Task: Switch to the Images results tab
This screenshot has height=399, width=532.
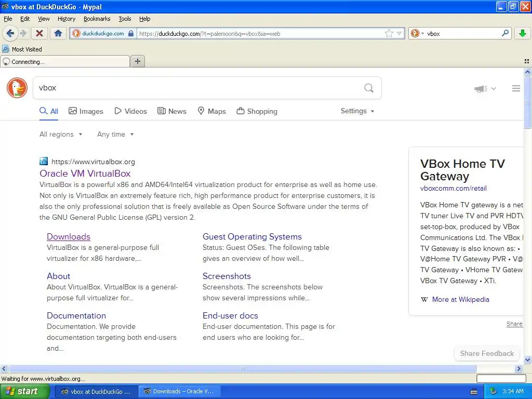Action: (x=86, y=111)
